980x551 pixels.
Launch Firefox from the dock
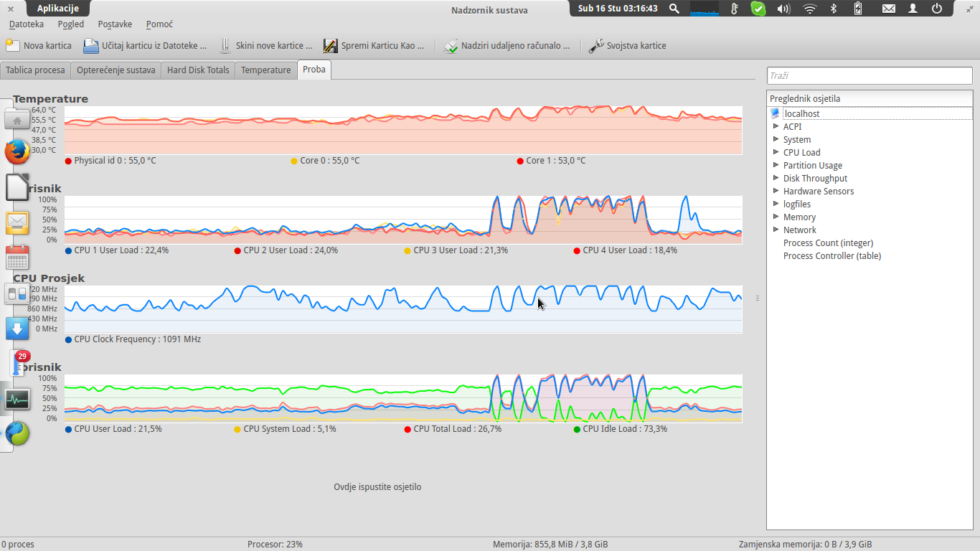[17, 152]
